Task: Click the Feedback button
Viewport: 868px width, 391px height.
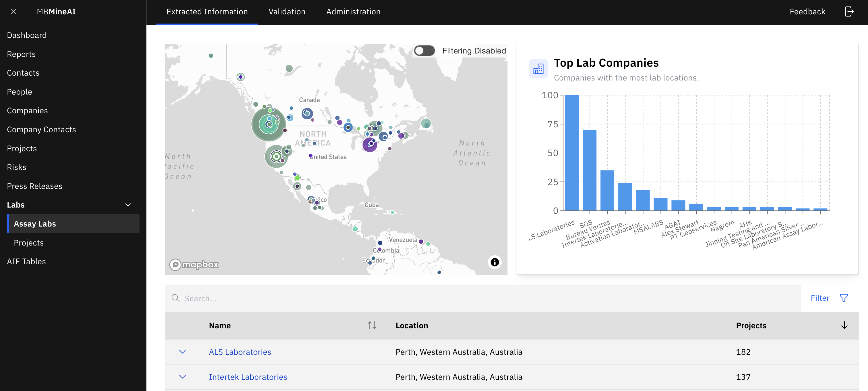Action: pyautogui.click(x=807, y=11)
